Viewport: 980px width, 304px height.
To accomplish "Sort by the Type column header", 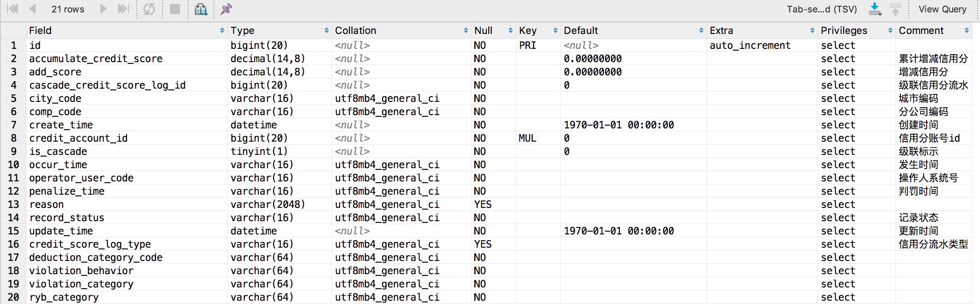I will pos(243,31).
